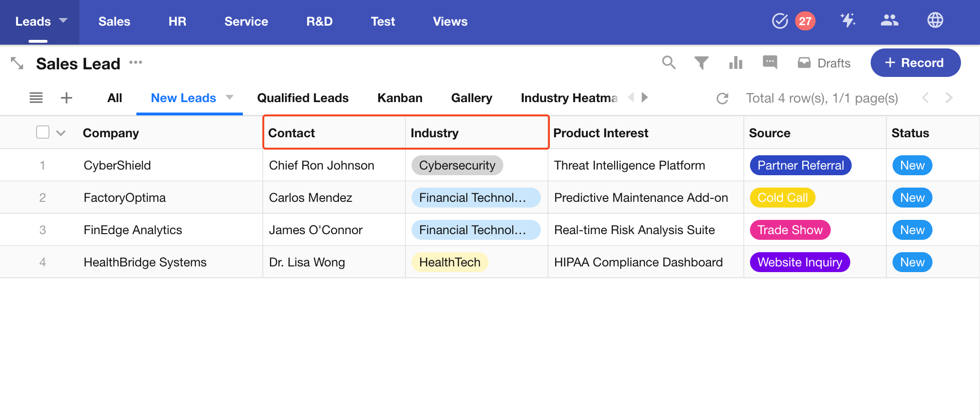The width and height of the screenshot is (980, 416).
Task: Open the contacts people icon
Action: [889, 20]
